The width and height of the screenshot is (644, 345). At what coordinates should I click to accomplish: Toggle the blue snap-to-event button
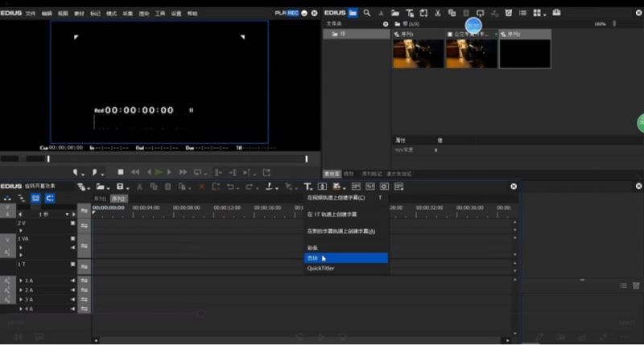[x=50, y=199]
